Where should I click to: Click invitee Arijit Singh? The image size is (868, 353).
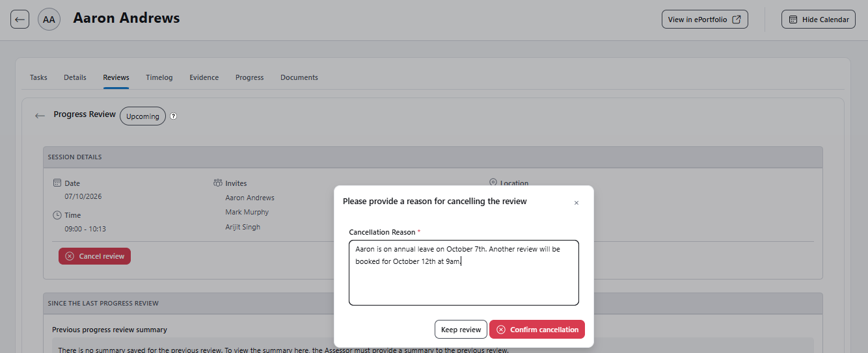click(243, 227)
